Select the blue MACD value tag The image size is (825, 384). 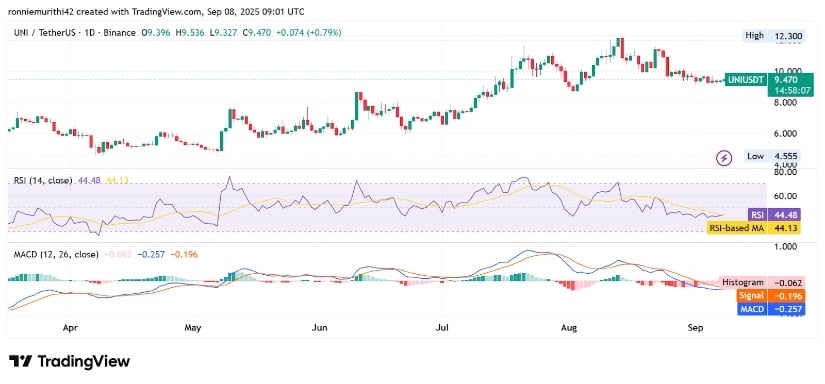click(770, 309)
